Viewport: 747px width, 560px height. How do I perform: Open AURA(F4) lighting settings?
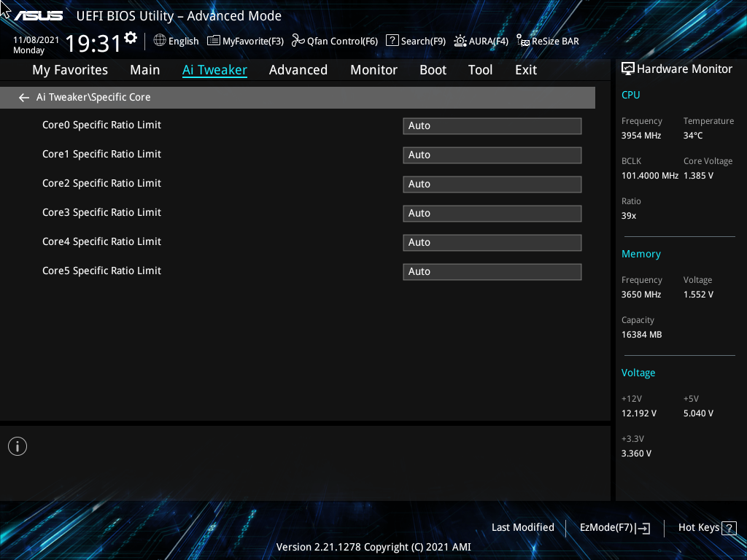pos(481,41)
